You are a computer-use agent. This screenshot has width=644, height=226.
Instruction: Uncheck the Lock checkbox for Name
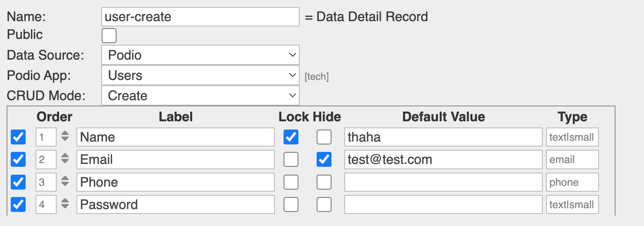[x=291, y=137]
